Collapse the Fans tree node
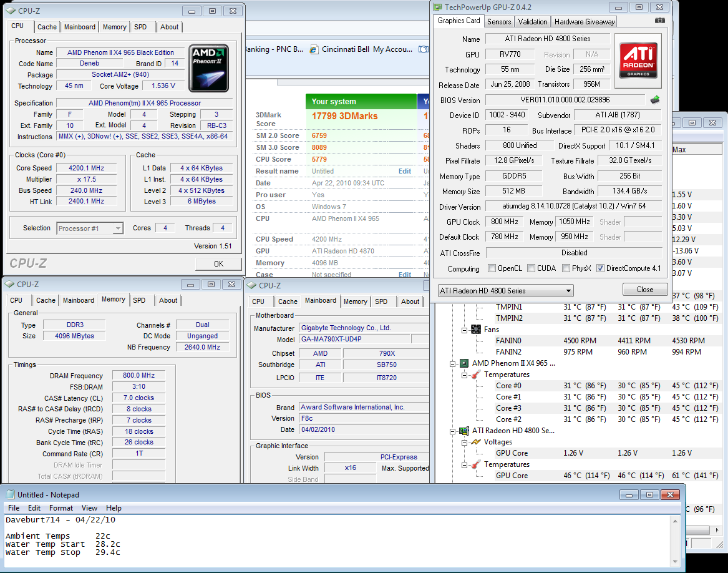 pyautogui.click(x=465, y=330)
